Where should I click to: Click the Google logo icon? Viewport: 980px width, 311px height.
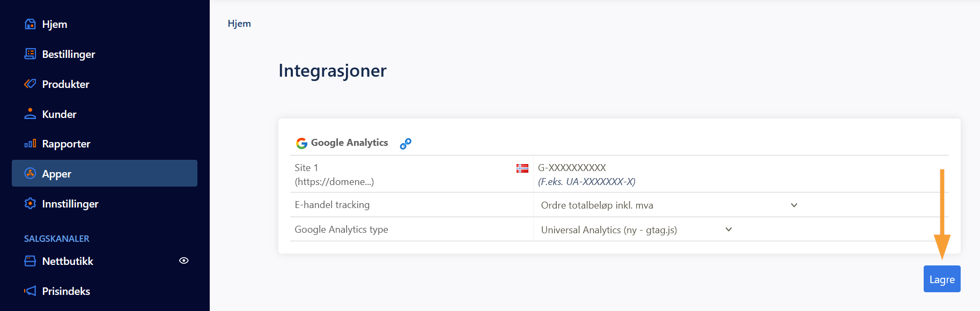click(301, 143)
